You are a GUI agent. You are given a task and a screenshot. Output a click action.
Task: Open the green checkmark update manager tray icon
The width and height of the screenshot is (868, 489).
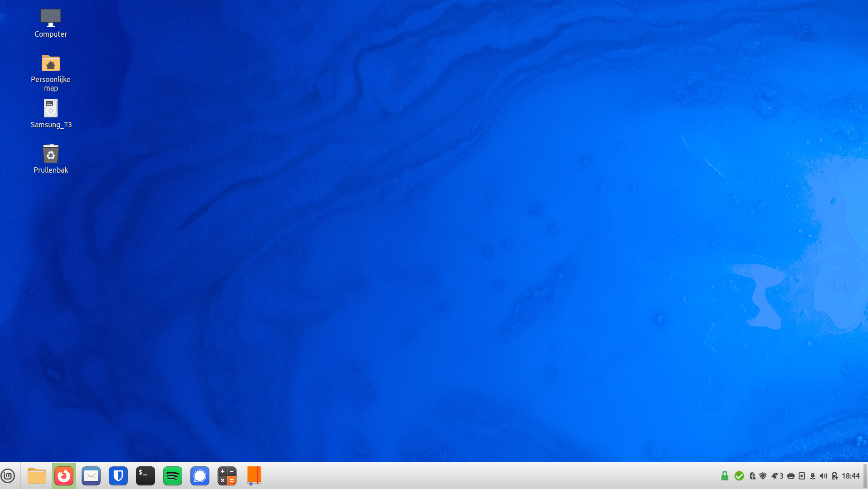(739, 476)
